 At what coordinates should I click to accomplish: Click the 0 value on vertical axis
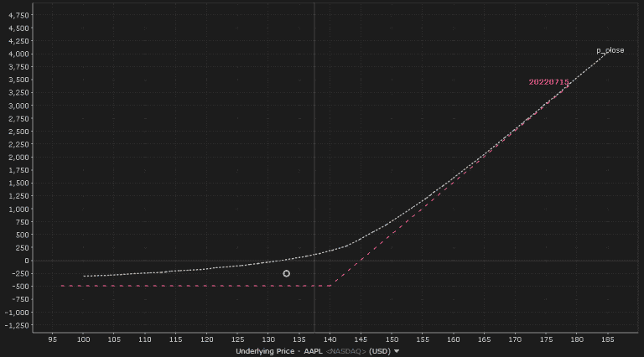pos(26,261)
